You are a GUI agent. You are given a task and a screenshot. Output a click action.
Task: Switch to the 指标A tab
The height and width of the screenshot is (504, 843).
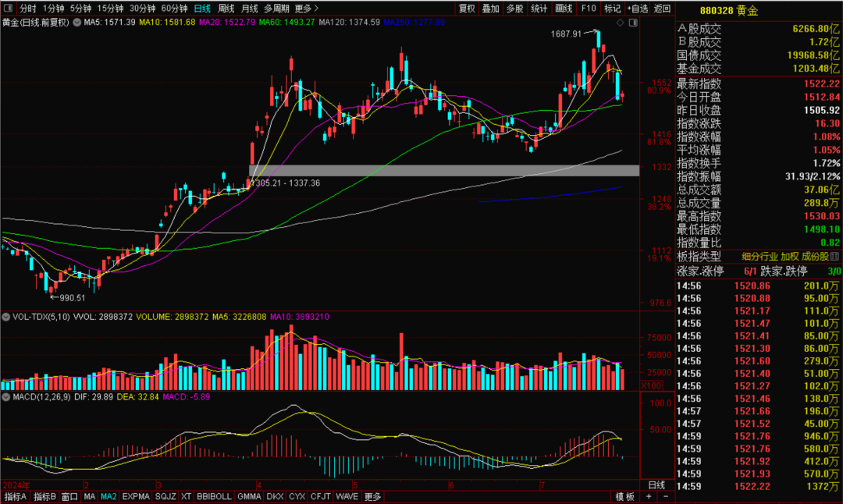(x=16, y=497)
